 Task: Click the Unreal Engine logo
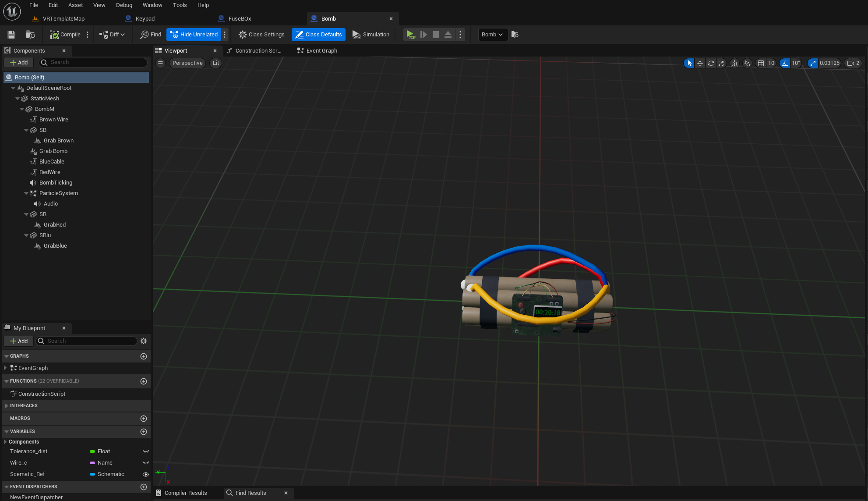pos(12,11)
